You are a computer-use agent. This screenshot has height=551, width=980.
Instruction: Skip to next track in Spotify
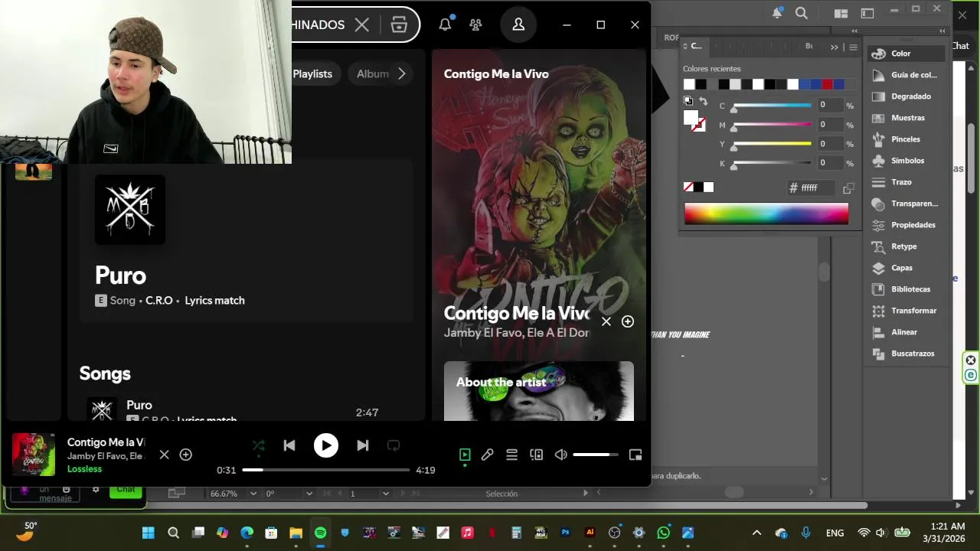(363, 445)
